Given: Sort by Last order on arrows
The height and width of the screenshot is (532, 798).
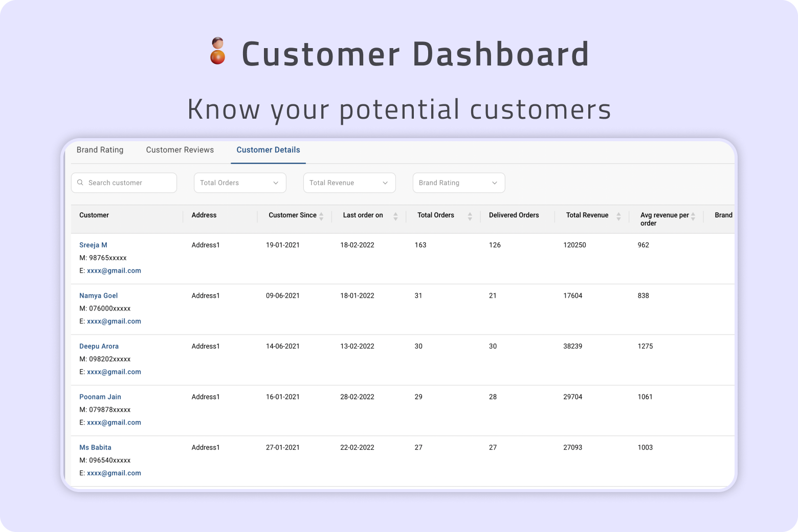Looking at the screenshot, I should 395,216.
